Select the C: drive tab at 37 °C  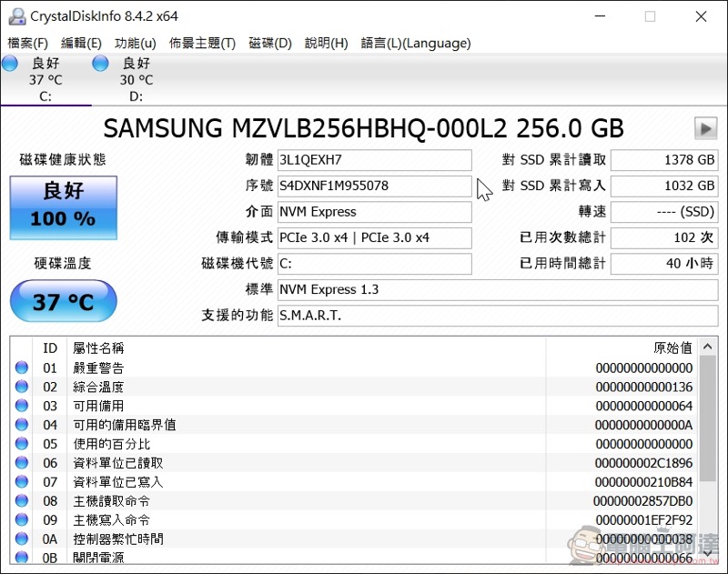pos(45,79)
